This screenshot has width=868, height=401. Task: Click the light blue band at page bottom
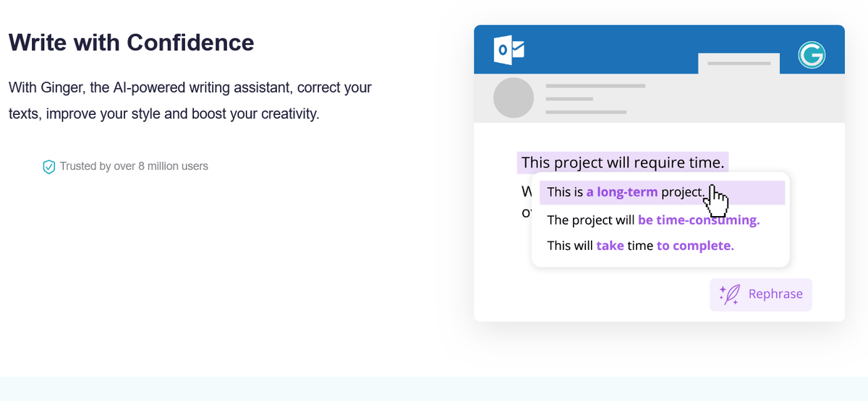pyautogui.click(x=434, y=389)
